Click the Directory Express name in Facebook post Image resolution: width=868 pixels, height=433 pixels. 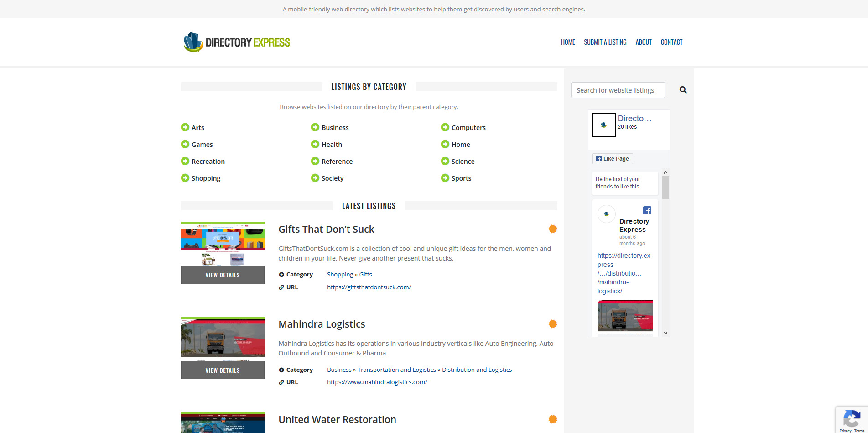coord(634,225)
